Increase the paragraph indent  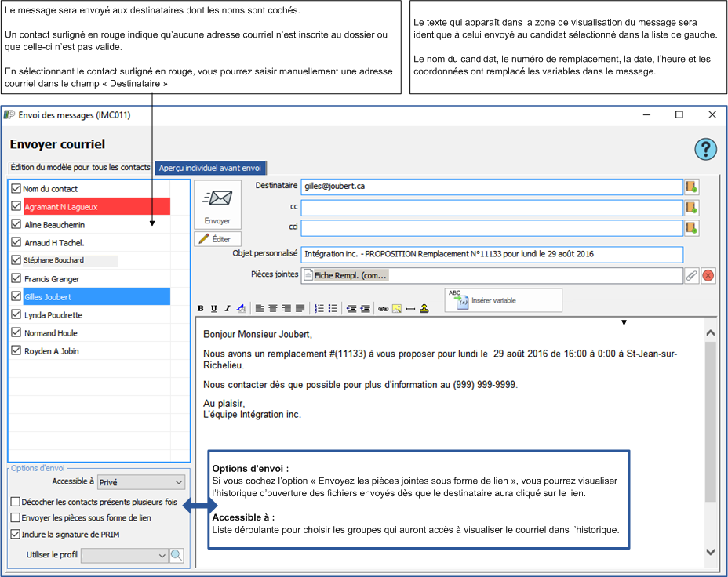click(x=366, y=308)
